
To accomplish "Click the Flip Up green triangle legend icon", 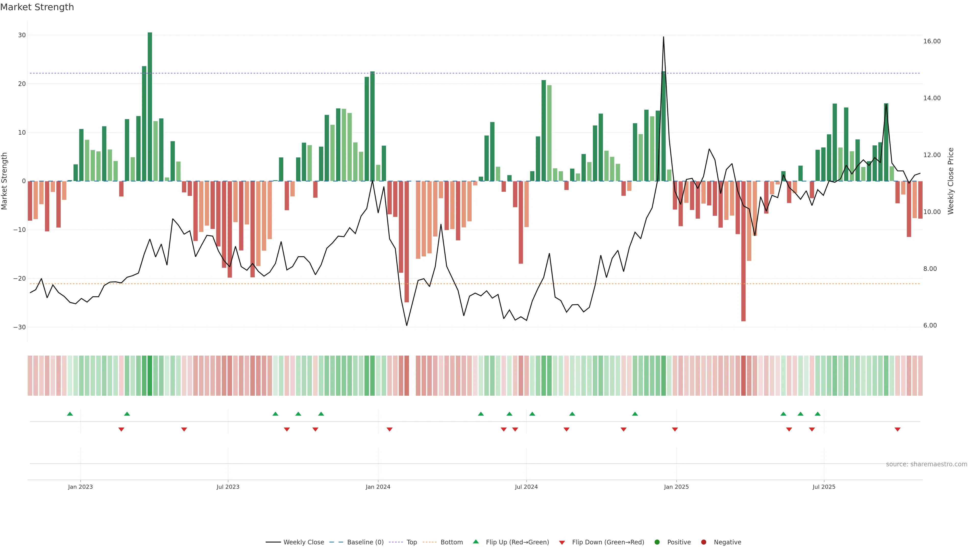I will click(x=475, y=542).
